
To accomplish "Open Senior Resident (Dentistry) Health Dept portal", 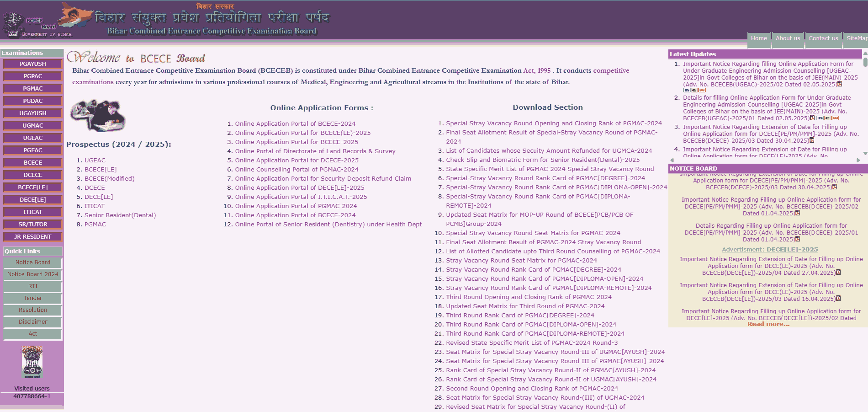I will click(x=328, y=225).
